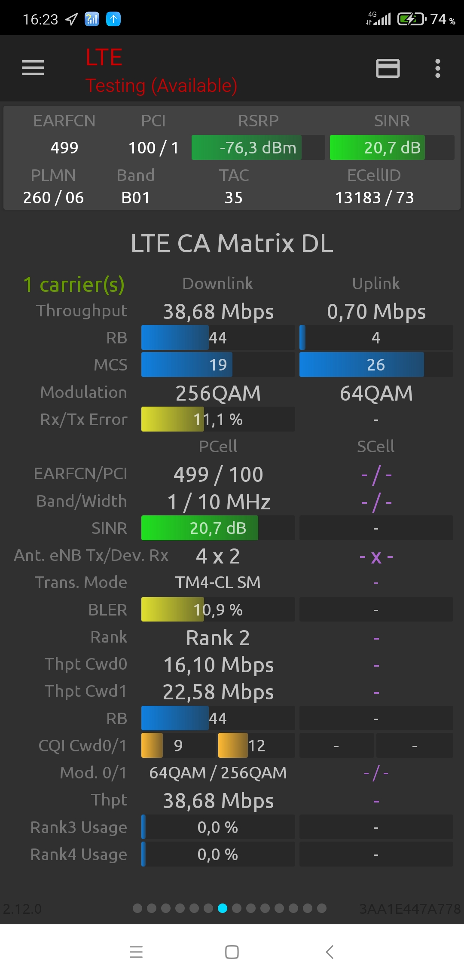Image resolution: width=464 pixels, height=980 pixels.
Task: Tap Android recent apps menu icon
Action: point(136,952)
